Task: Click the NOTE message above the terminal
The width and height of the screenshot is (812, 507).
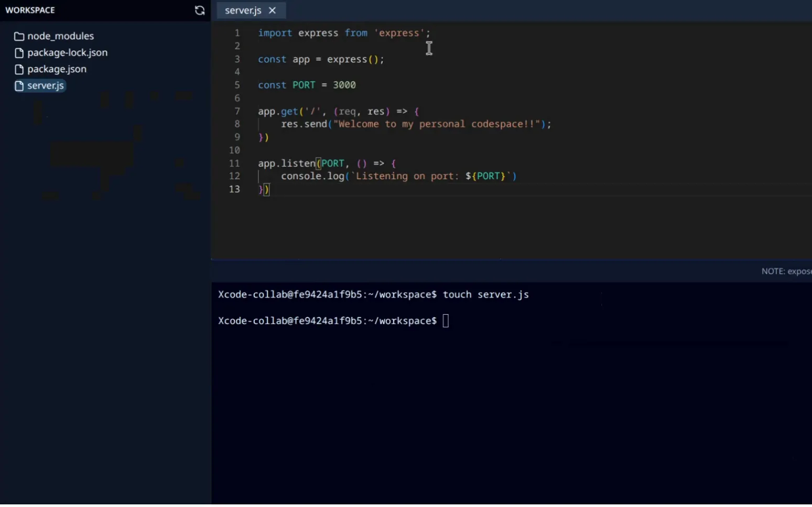Action: pos(786,271)
